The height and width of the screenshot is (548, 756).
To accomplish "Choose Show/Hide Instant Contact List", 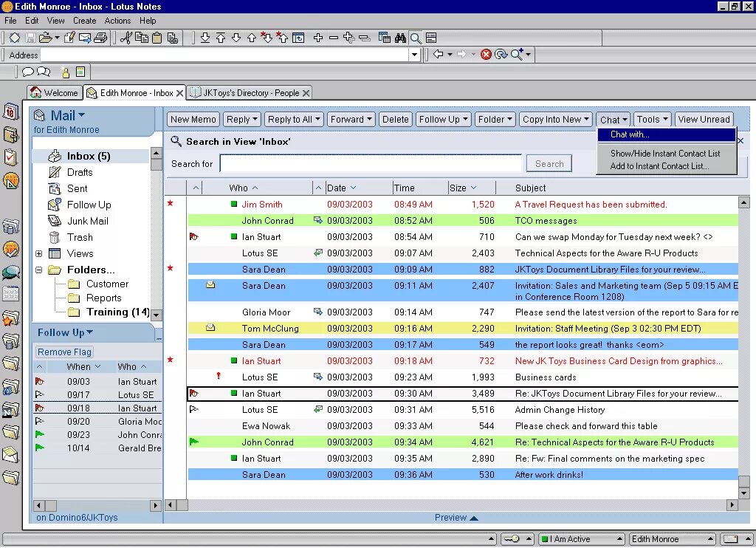I will pos(666,154).
